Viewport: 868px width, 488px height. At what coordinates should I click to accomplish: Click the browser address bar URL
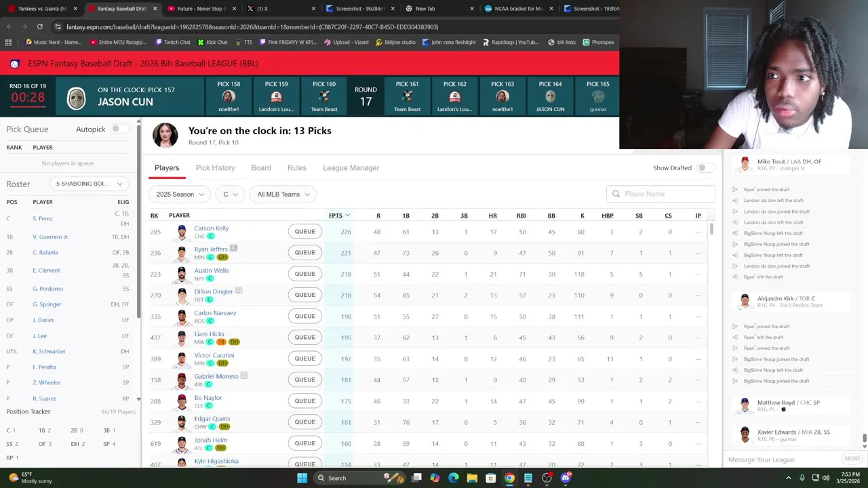(252, 26)
